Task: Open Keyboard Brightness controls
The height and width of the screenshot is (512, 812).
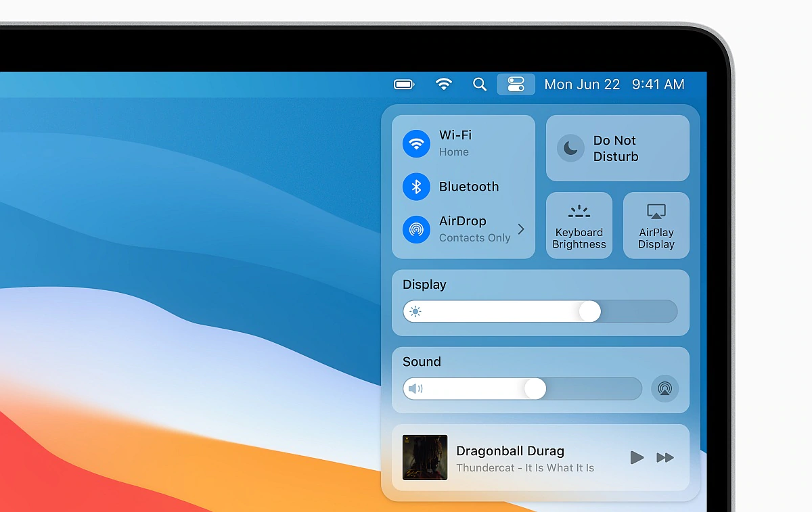Action: click(579, 225)
